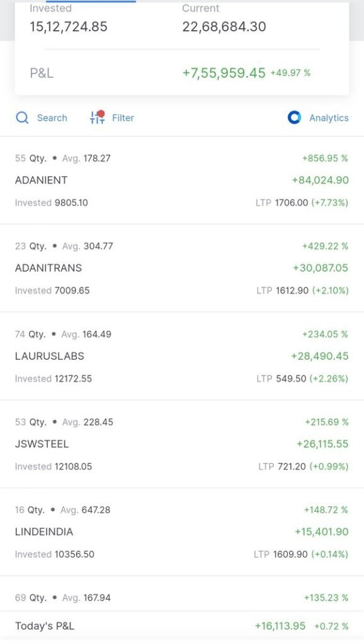Tap the ADANITRANS +30,087.05 profit

coord(321,268)
